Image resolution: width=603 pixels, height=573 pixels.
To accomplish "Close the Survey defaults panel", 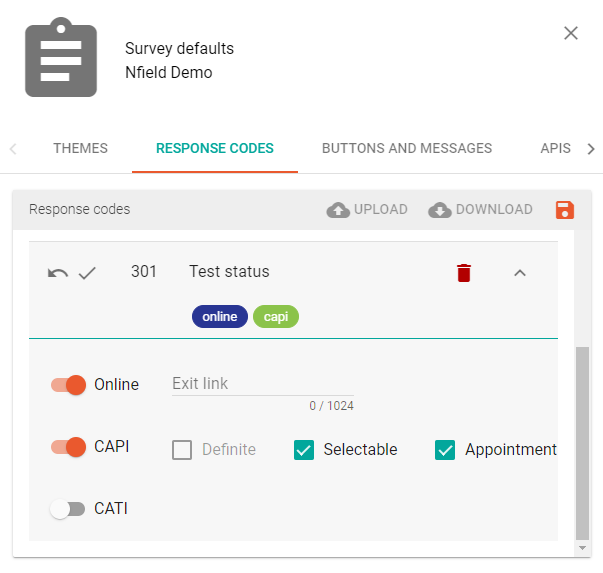I will pyautogui.click(x=571, y=33).
